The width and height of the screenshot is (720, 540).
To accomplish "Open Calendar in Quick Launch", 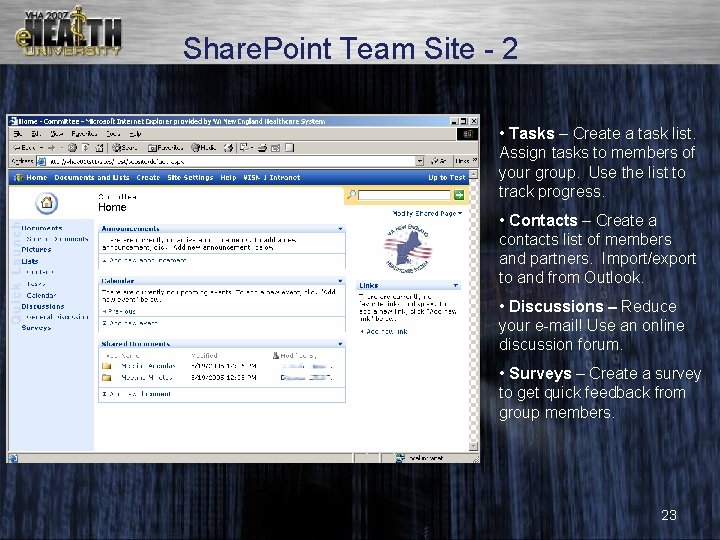I will tap(41, 295).
